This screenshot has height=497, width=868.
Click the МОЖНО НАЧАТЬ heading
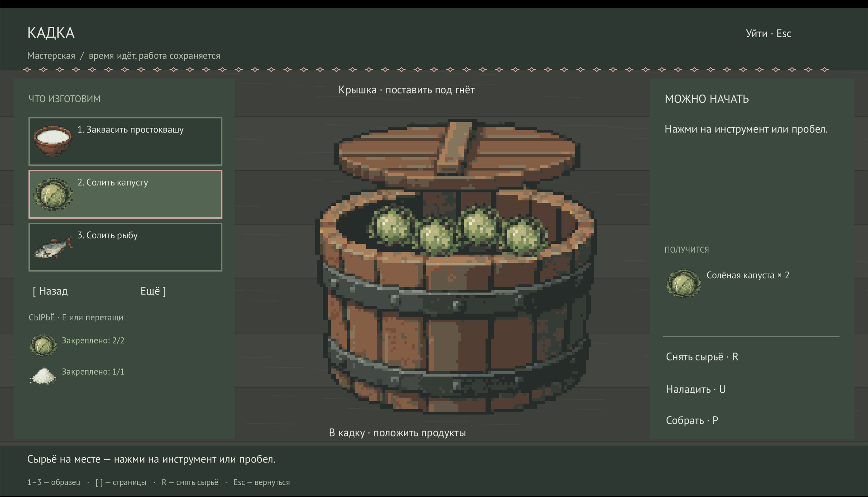[x=707, y=99]
